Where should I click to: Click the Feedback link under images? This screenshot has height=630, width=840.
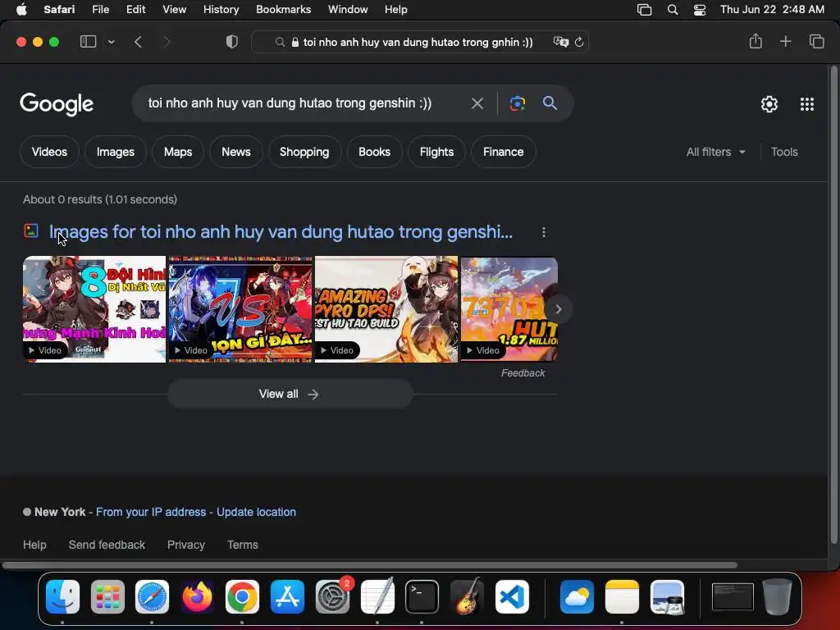click(x=523, y=373)
